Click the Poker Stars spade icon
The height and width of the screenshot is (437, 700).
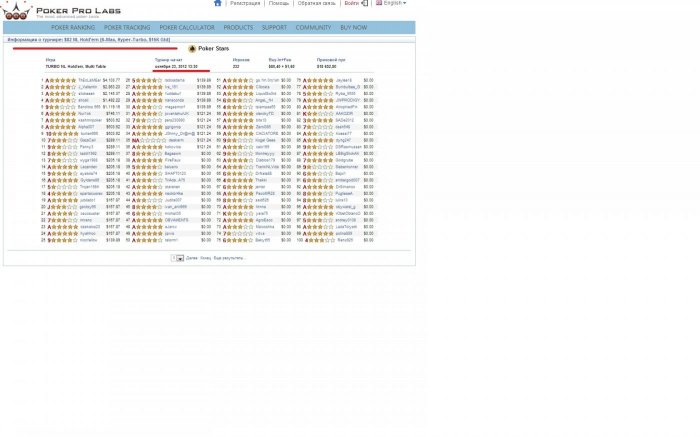(x=192, y=49)
